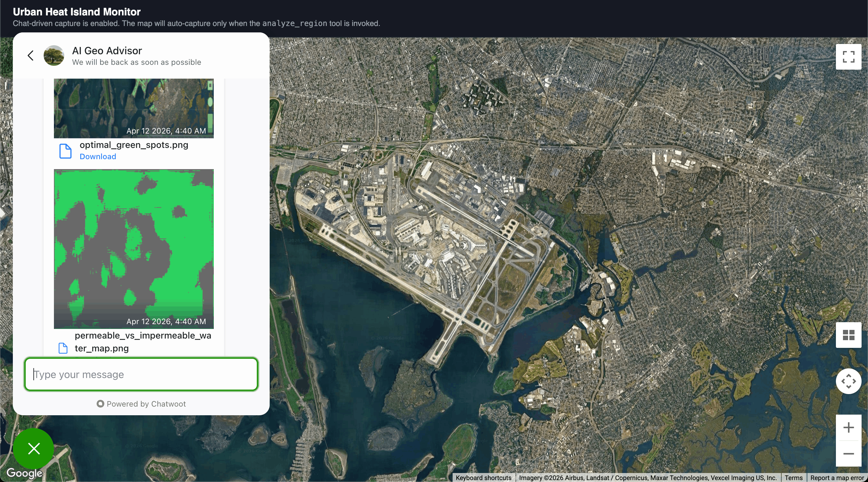Open the map tilt grid control

(848, 335)
